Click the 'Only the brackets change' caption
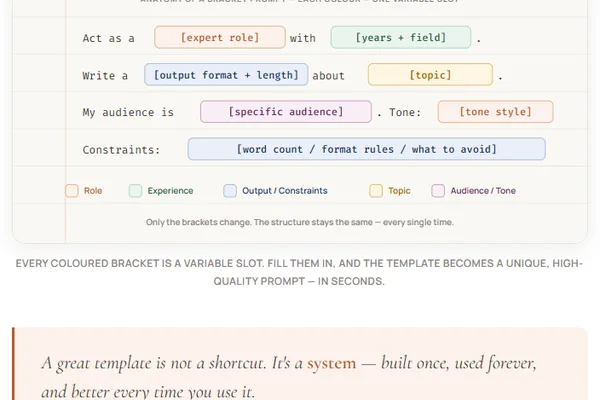 coord(300,222)
